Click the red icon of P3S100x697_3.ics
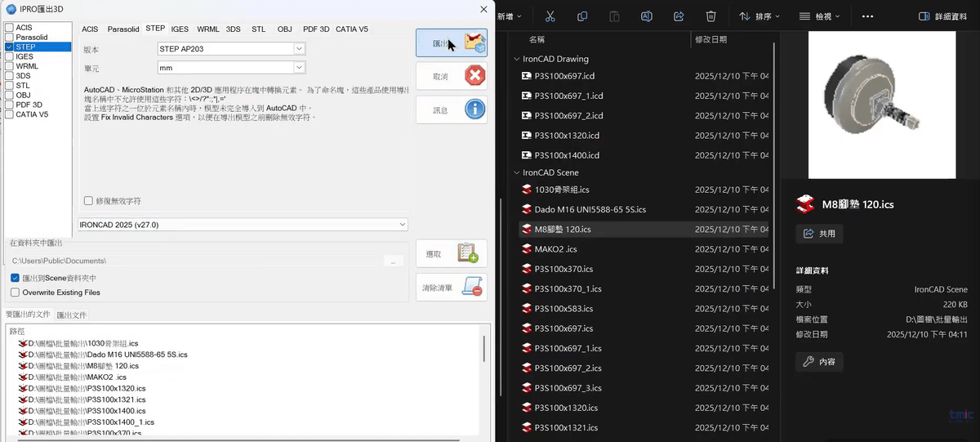The width and height of the screenshot is (980, 442). point(527,388)
